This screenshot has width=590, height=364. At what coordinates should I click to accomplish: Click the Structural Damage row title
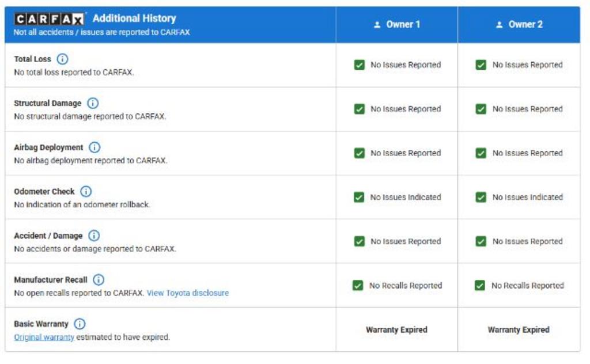(48, 103)
